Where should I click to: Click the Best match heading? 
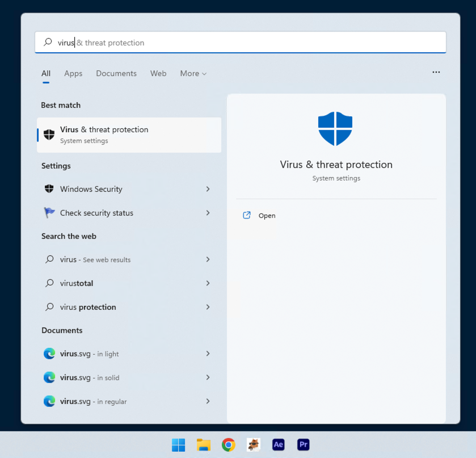[x=61, y=105]
